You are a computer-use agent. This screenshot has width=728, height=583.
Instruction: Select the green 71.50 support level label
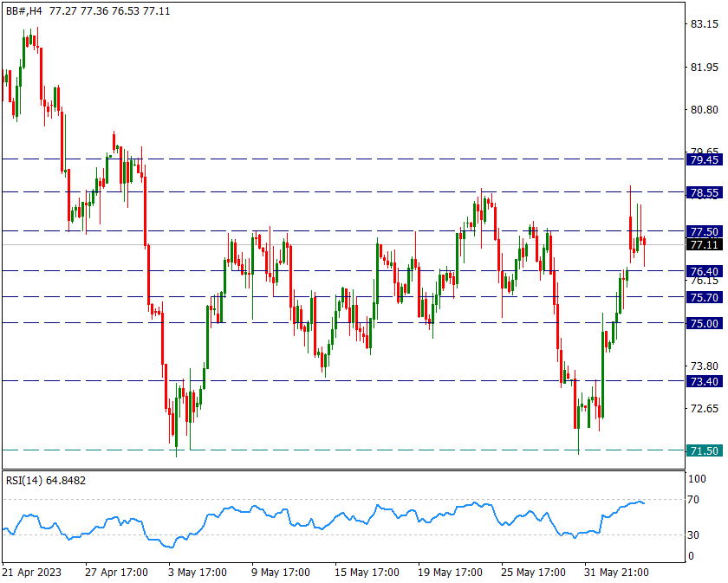pos(704,450)
